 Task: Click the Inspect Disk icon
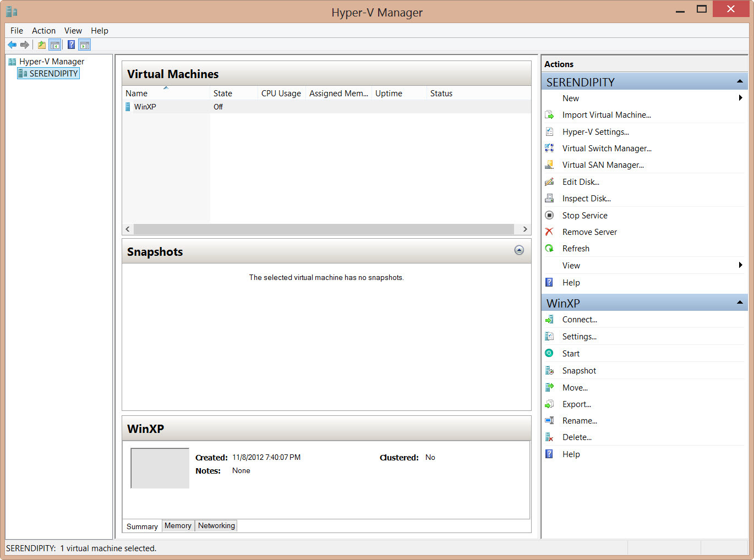(549, 199)
